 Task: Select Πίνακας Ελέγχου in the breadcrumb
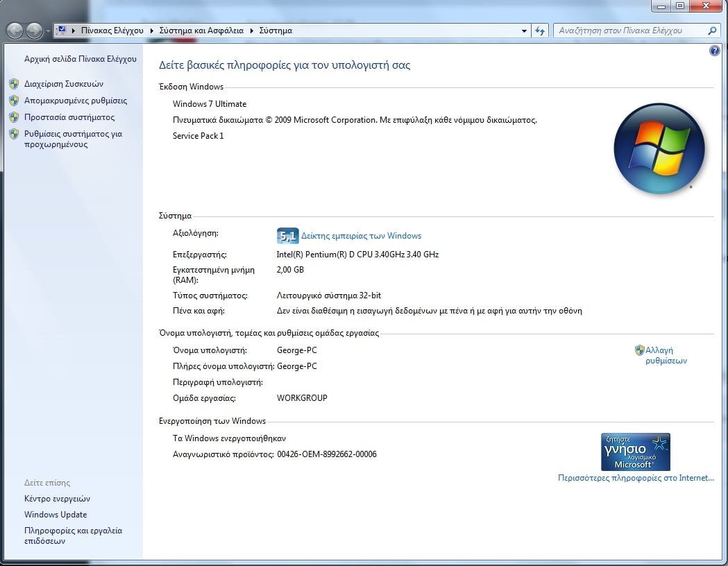(x=112, y=31)
